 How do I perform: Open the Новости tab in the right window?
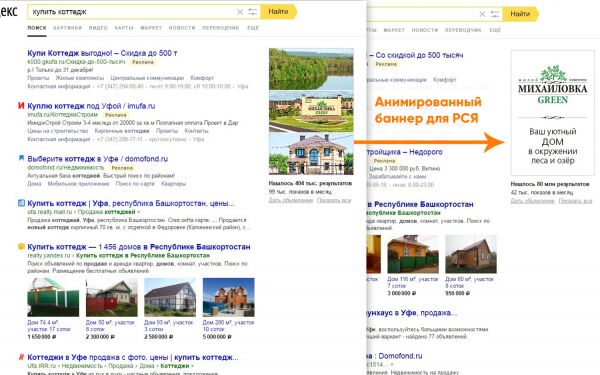tap(424, 30)
